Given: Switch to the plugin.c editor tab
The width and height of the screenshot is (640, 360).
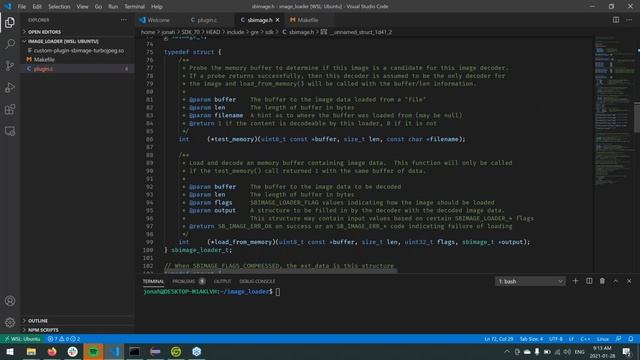Looking at the screenshot, I should tap(207, 20).
